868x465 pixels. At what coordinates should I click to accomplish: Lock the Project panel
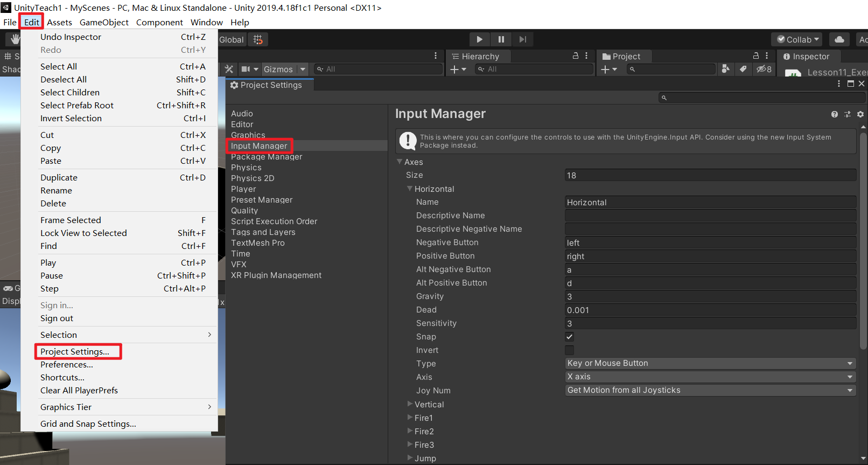(756, 55)
